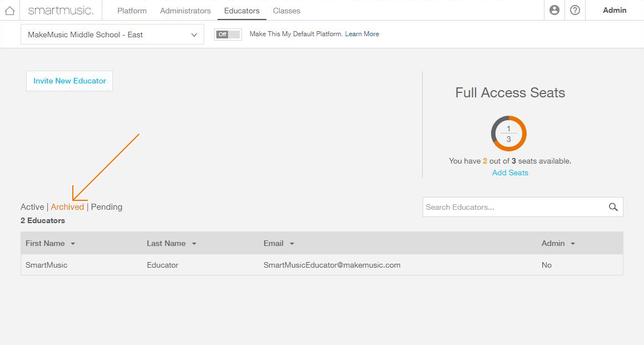The width and height of the screenshot is (644, 345).
Task: Click the Full Access Seats heading
Action: (510, 93)
